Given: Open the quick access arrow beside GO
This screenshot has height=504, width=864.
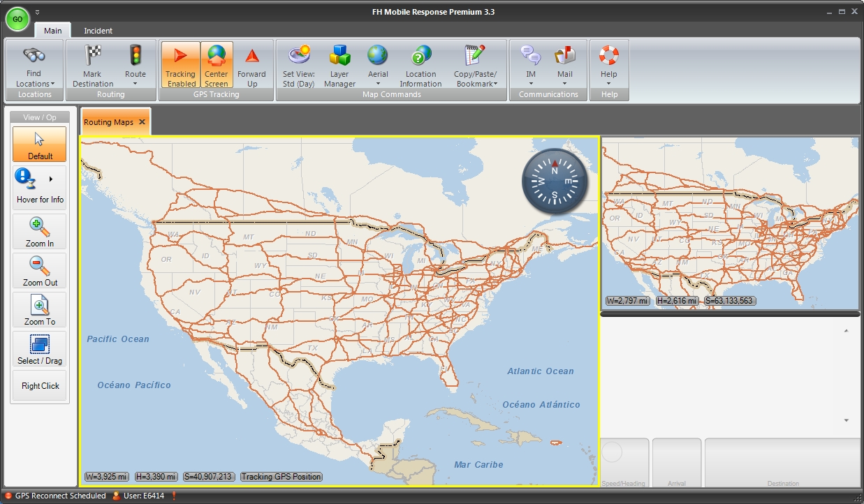Looking at the screenshot, I should click(x=37, y=12).
